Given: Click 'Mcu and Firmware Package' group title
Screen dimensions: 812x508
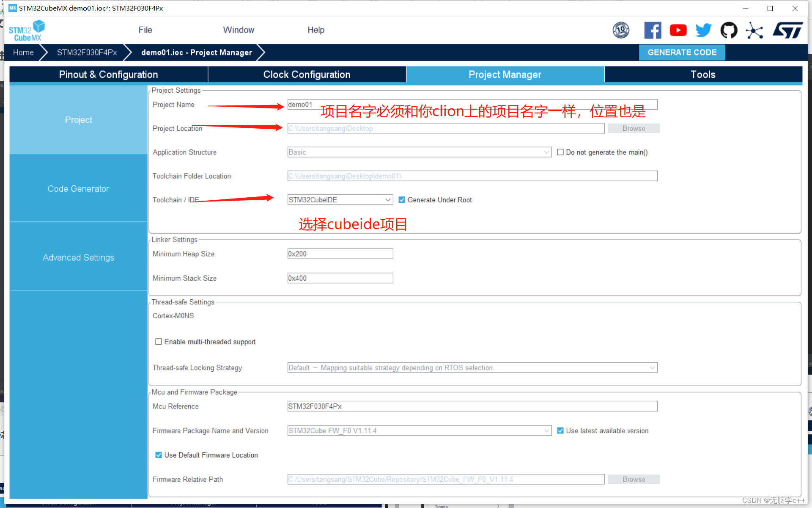Looking at the screenshot, I should click(x=194, y=392).
